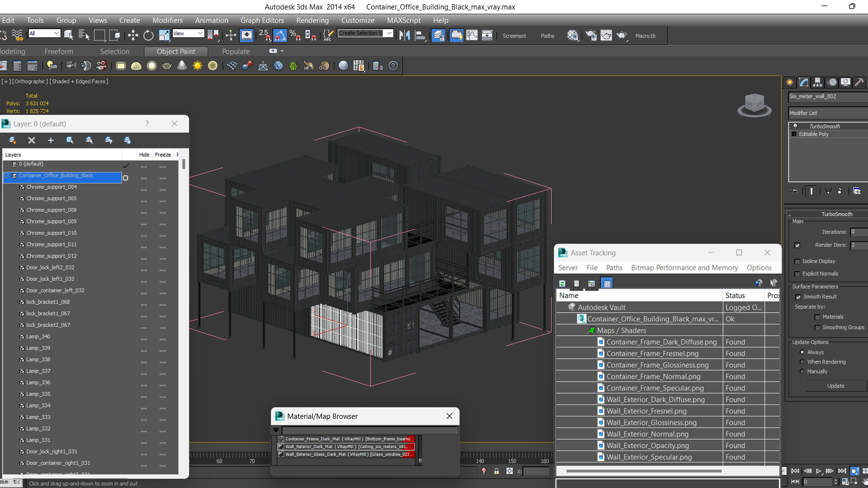Screen dimensions: 868x488
Task: Click the Screensot toolbar button
Action: coord(514,36)
